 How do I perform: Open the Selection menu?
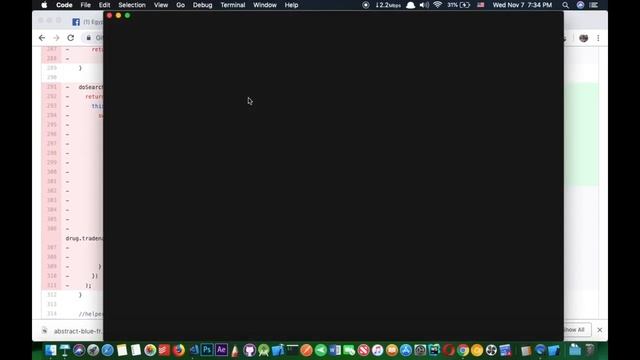pyautogui.click(x=132, y=5)
